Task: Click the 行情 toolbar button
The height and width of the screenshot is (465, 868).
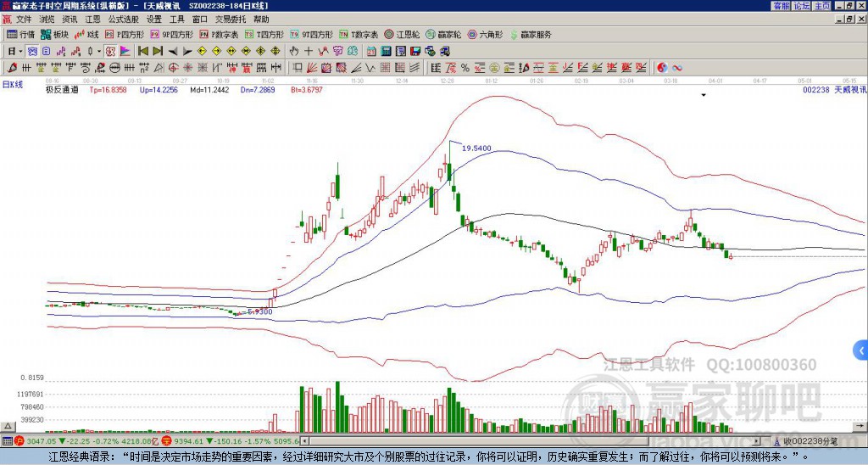Action: pos(20,34)
